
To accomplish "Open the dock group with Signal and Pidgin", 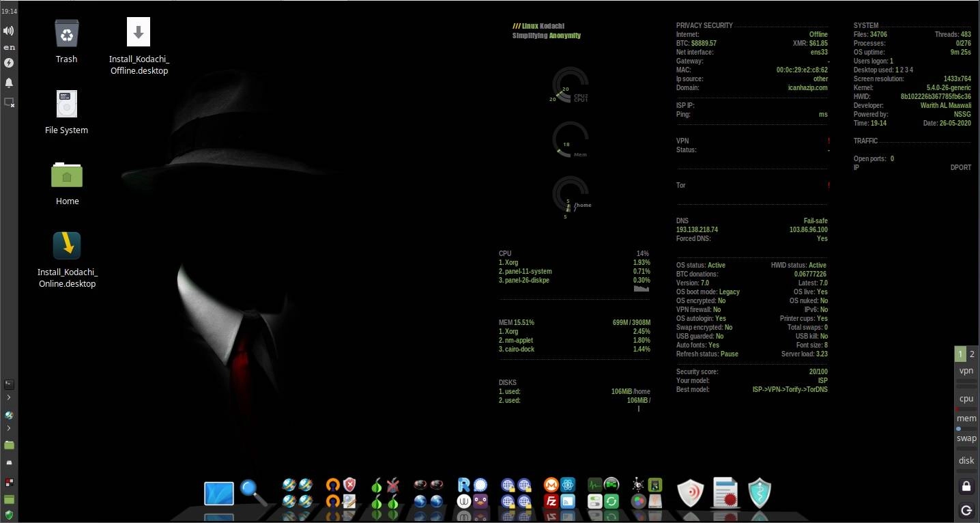I will pyautogui.click(x=472, y=493).
